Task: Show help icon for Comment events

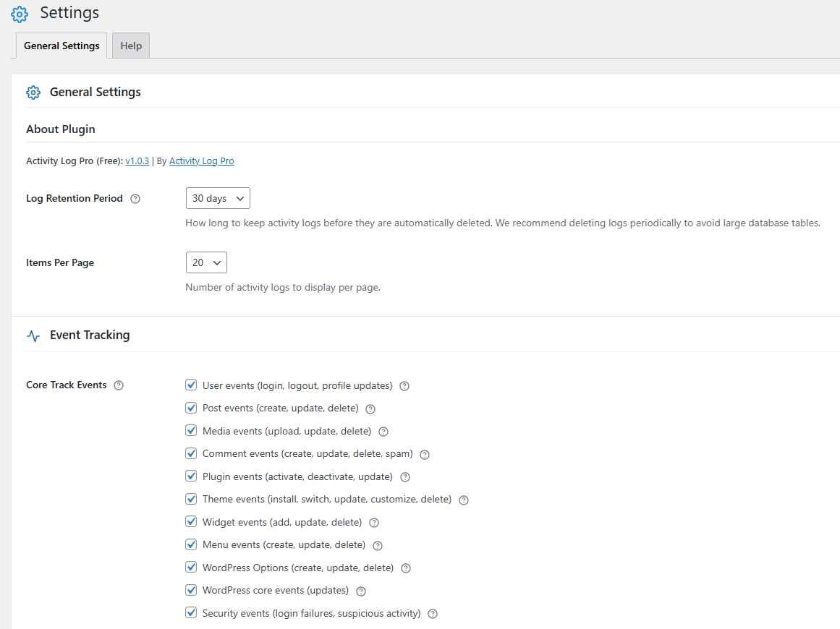Action: 424,455
